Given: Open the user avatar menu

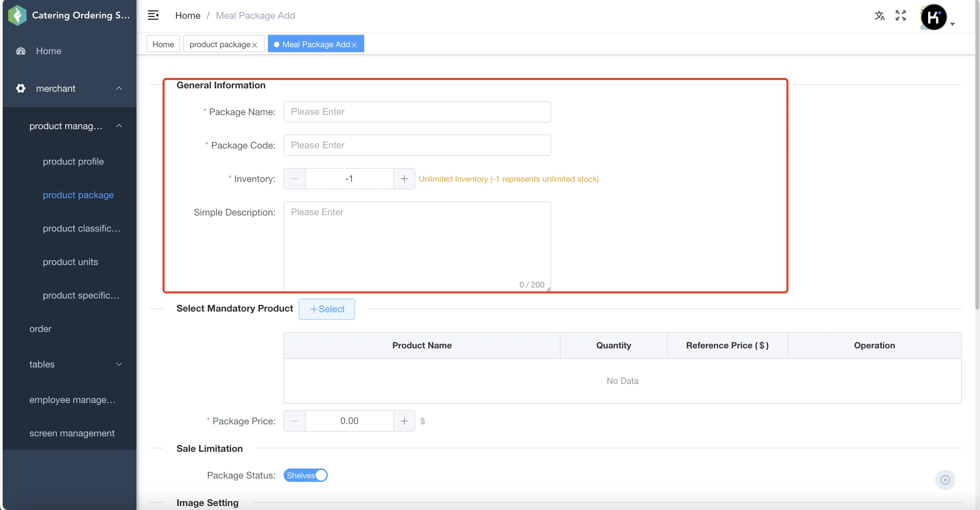Looking at the screenshot, I should (933, 17).
